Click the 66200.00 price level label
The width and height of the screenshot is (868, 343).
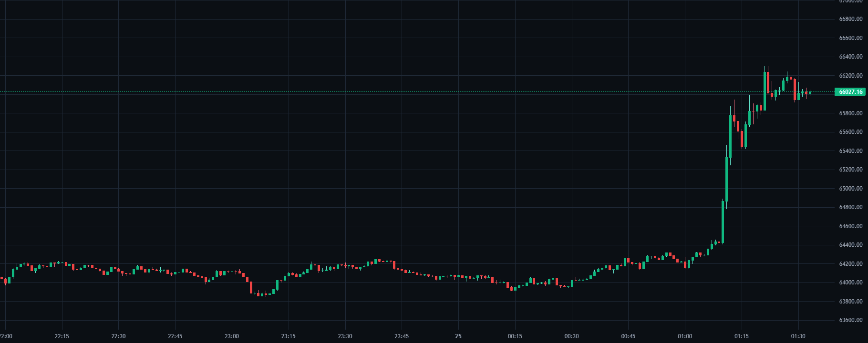point(851,76)
